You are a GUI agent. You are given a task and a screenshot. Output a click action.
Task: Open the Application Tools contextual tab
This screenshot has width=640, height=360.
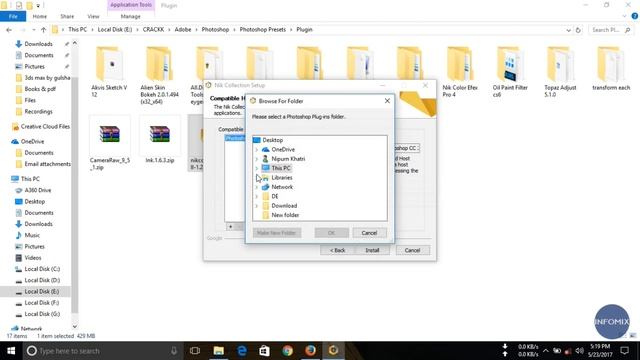[x=131, y=5]
